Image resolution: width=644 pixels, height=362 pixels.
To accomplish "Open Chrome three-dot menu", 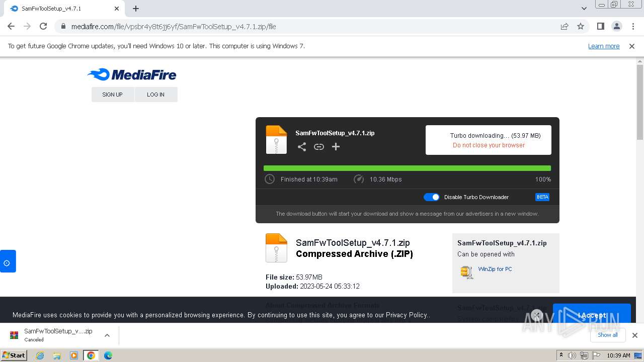I will [633, 26].
